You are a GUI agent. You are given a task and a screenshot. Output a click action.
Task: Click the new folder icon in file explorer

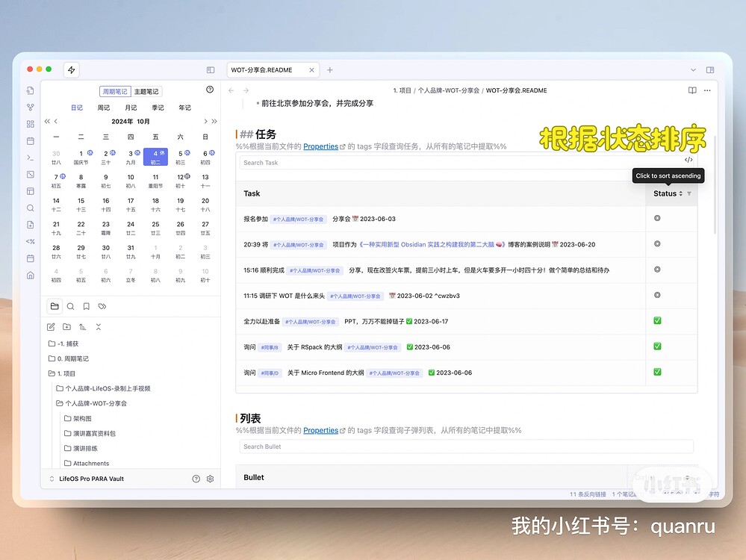(66, 326)
